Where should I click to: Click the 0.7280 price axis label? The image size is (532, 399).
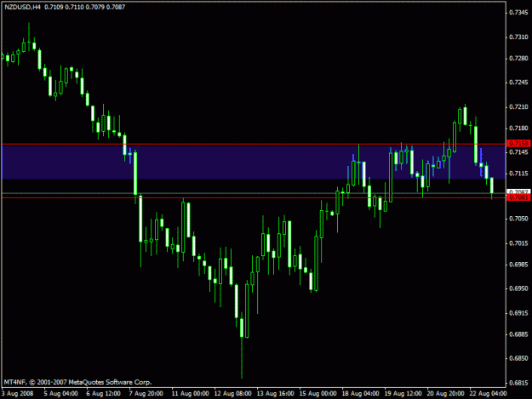click(x=518, y=59)
